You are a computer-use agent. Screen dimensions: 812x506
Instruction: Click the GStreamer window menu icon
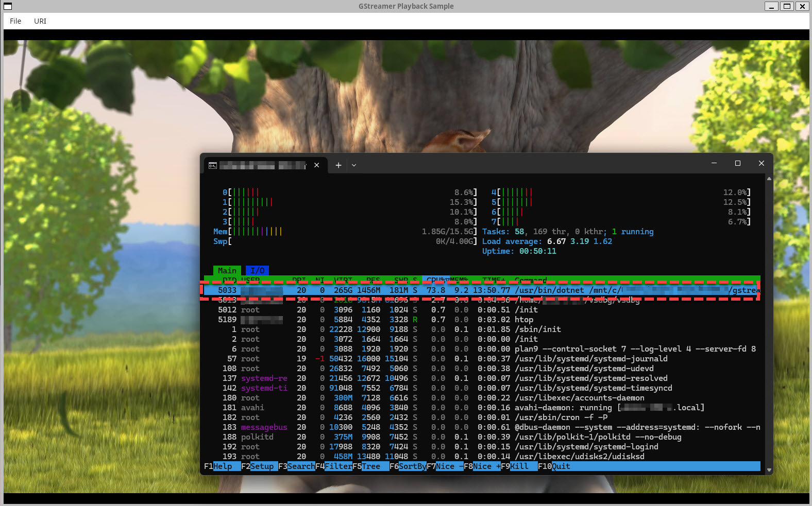[x=8, y=6]
